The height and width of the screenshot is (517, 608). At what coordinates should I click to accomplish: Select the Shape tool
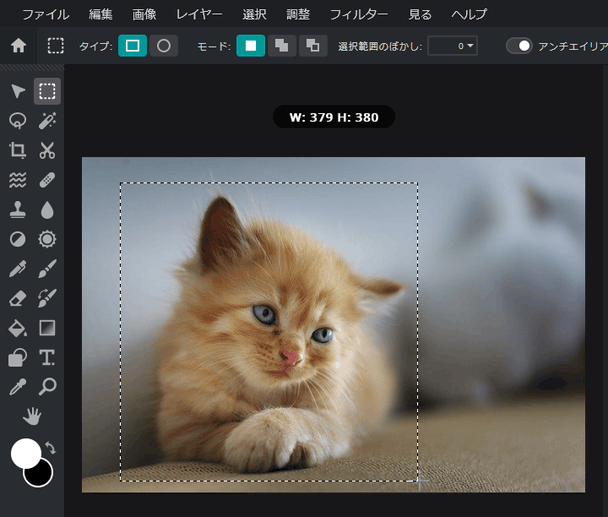18,358
